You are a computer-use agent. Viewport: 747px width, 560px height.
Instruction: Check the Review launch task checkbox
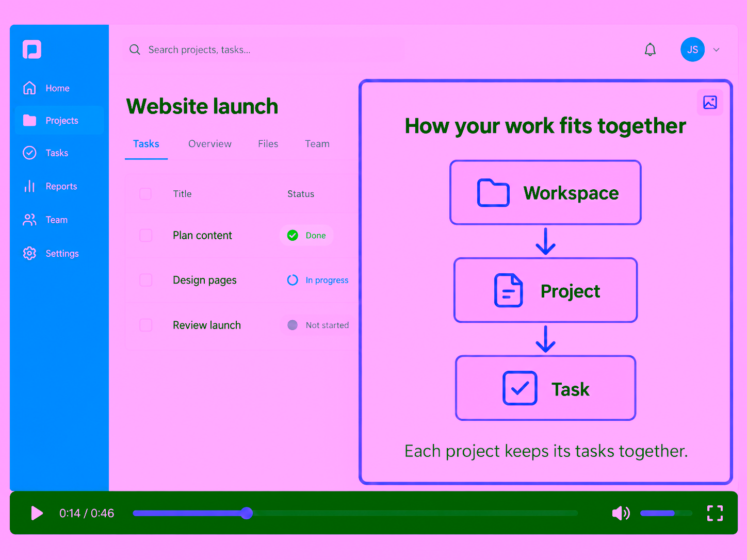(x=145, y=325)
